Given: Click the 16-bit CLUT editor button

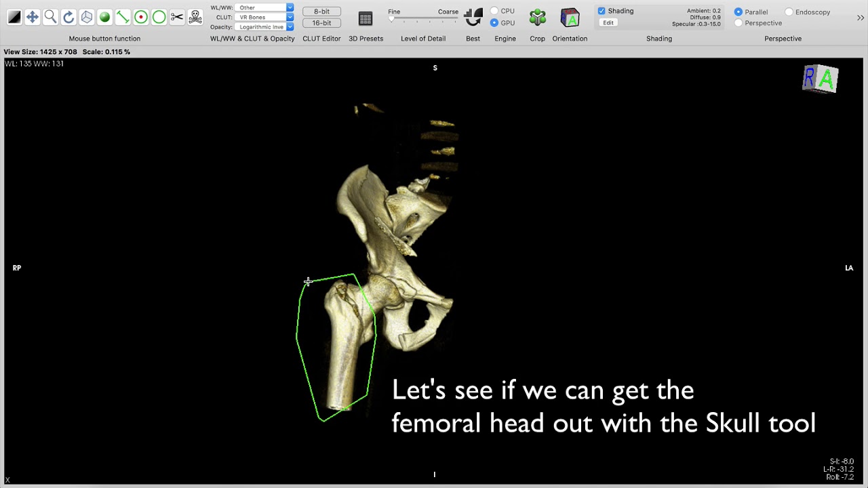Looking at the screenshot, I should coord(321,22).
